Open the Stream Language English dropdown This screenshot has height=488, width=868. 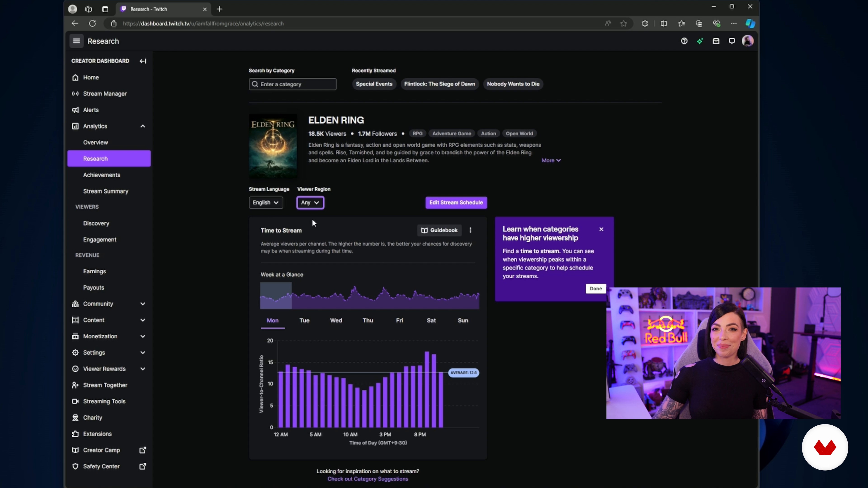point(266,203)
